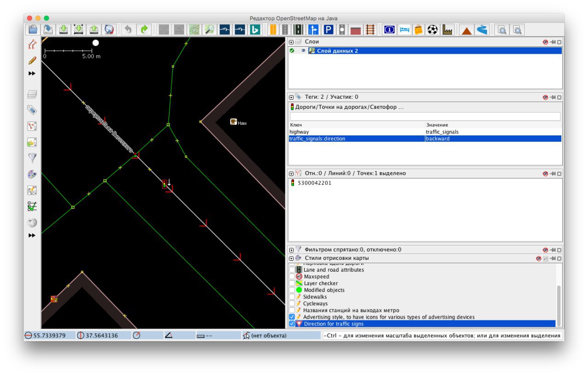This screenshot has width=588, height=375.
Task: Toggle the Filter funnel sidebar icon
Action: [x=32, y=158]
